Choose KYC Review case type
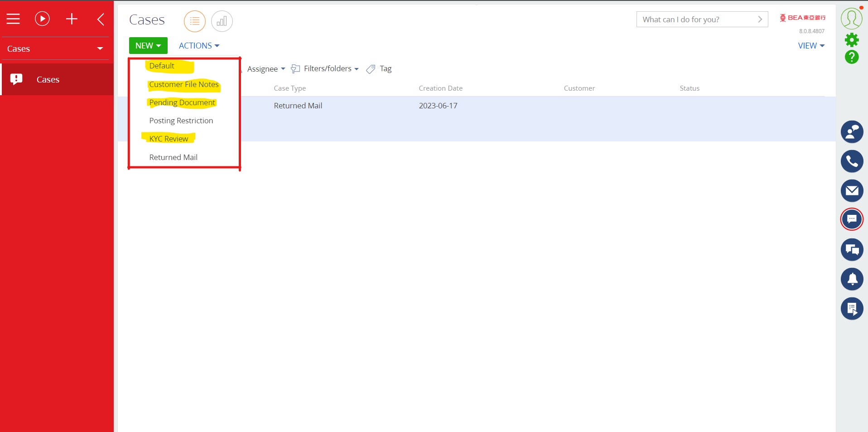 point(169,138)
